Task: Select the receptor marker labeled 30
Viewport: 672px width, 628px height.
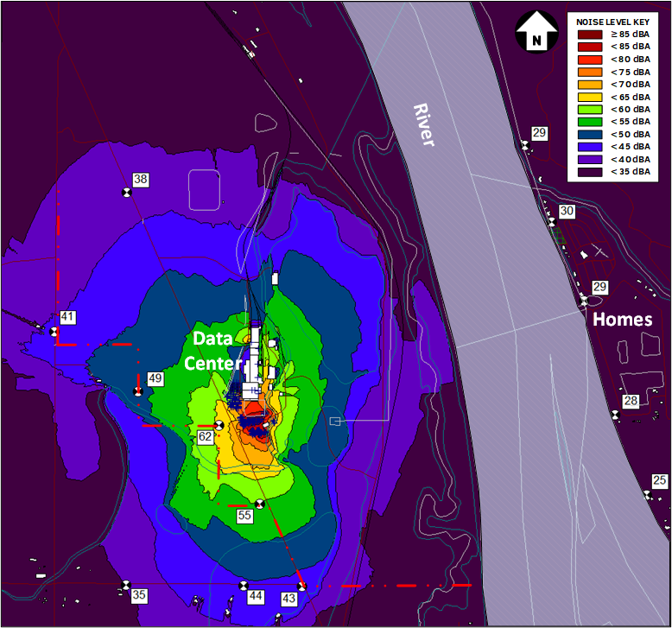Action: [x=551, y=223]
